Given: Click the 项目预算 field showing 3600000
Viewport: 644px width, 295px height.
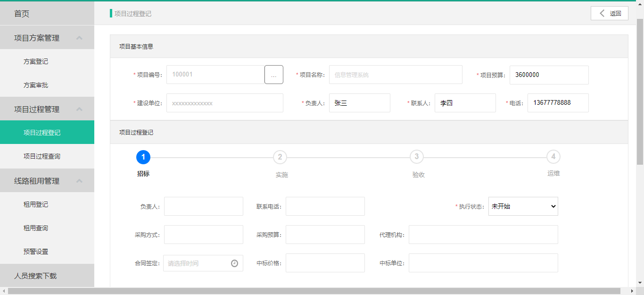Looking at the screenshot, I should click(549, 75).
